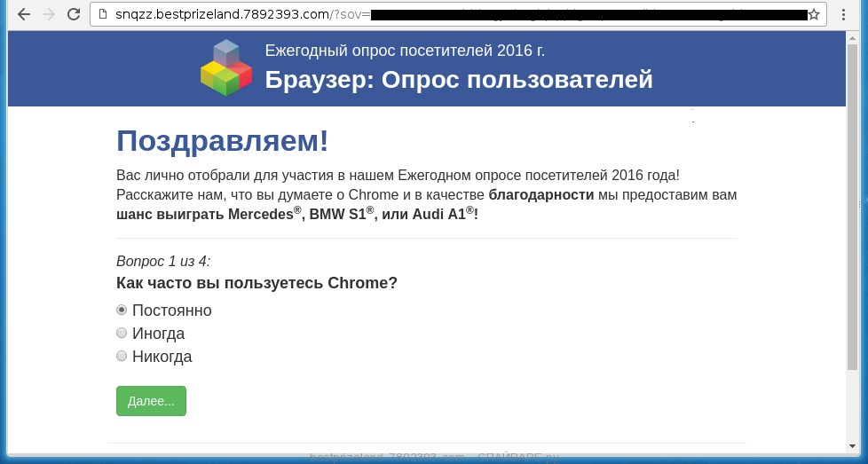The image size is (868, 464).
Task: Select the "Постоянно" radio option
Action: tap(122, 310)
